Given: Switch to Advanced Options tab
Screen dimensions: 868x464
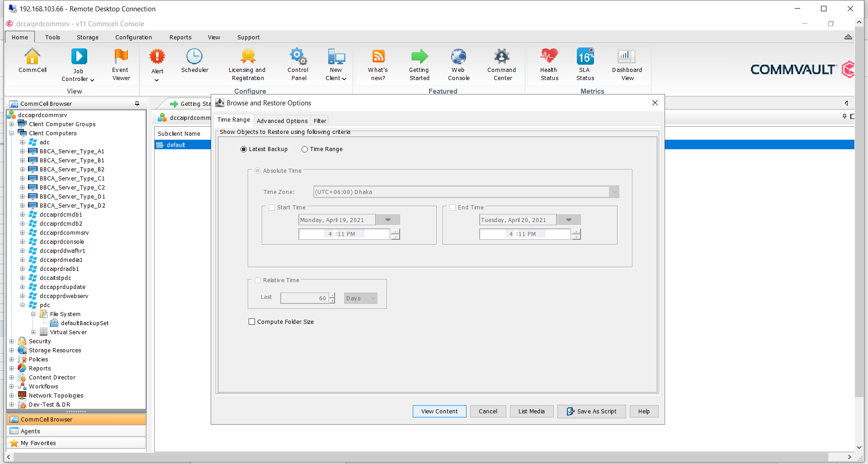Looking at the screenshot, I should 282,121.
